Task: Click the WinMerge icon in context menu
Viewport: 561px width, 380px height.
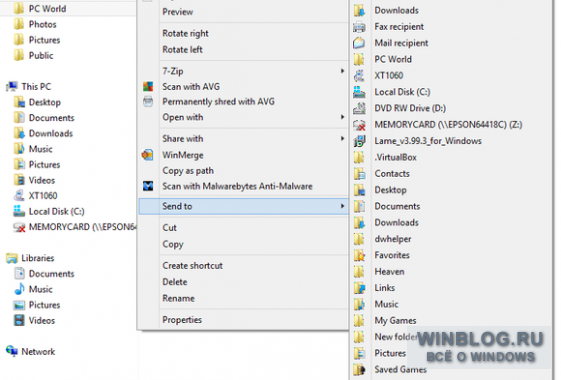Action: [x=148, y=155]
